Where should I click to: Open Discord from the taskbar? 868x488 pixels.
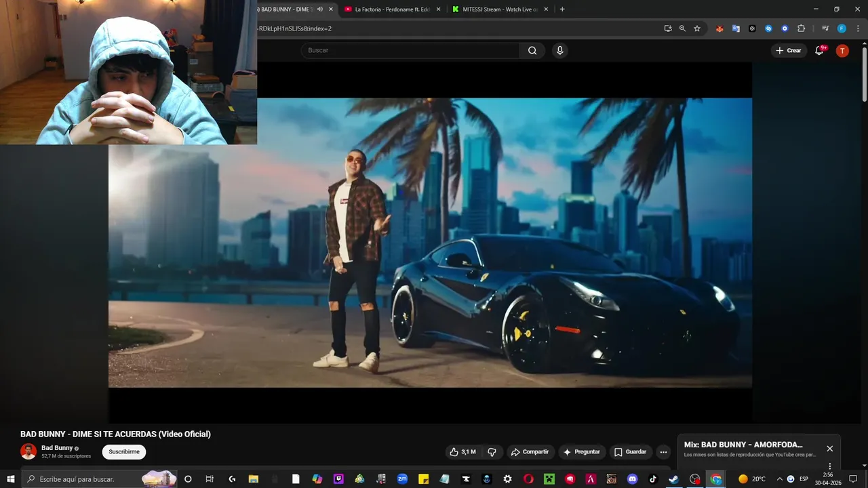[633, 479]
